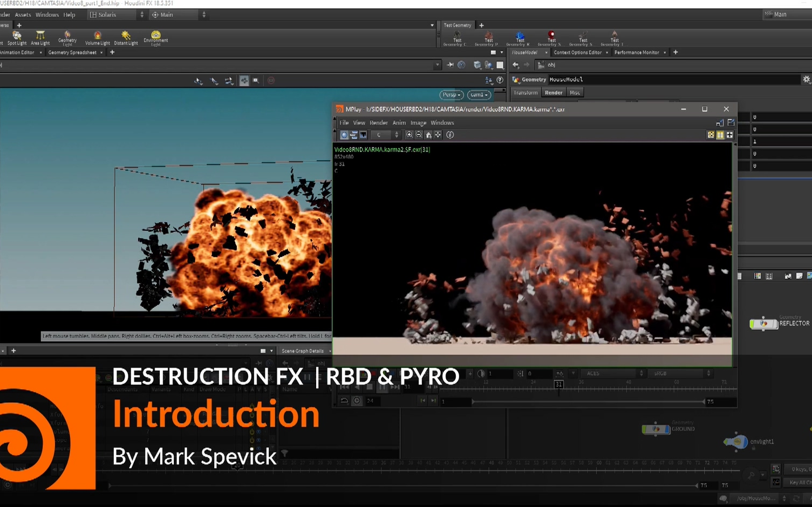Zoom in using MPlay magnifier plus icon
This screenshot has width=812, height=507.
coord(409,135)
